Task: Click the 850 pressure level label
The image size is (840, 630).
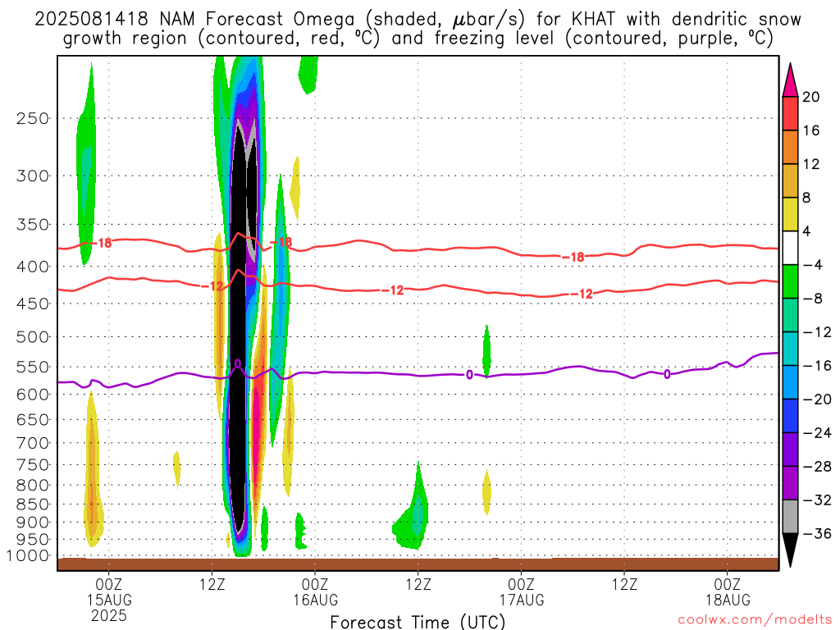Action: (x=33, y=504)
